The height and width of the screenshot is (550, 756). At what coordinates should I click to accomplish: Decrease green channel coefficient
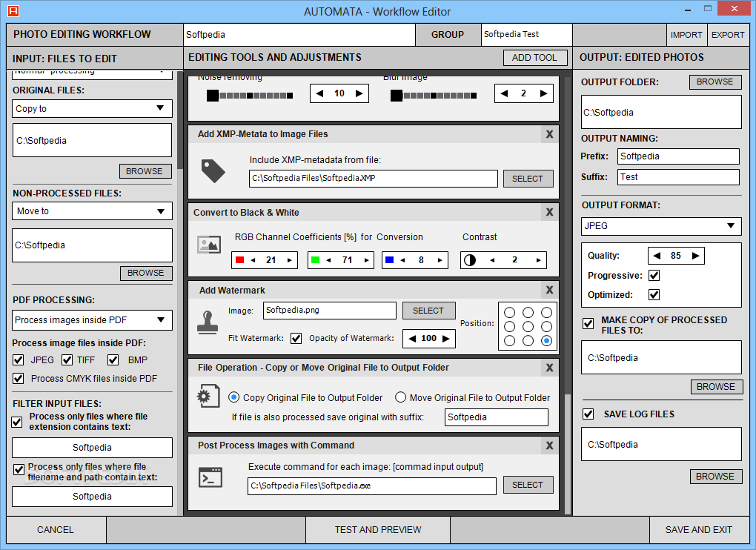click(x=329, y=260)
